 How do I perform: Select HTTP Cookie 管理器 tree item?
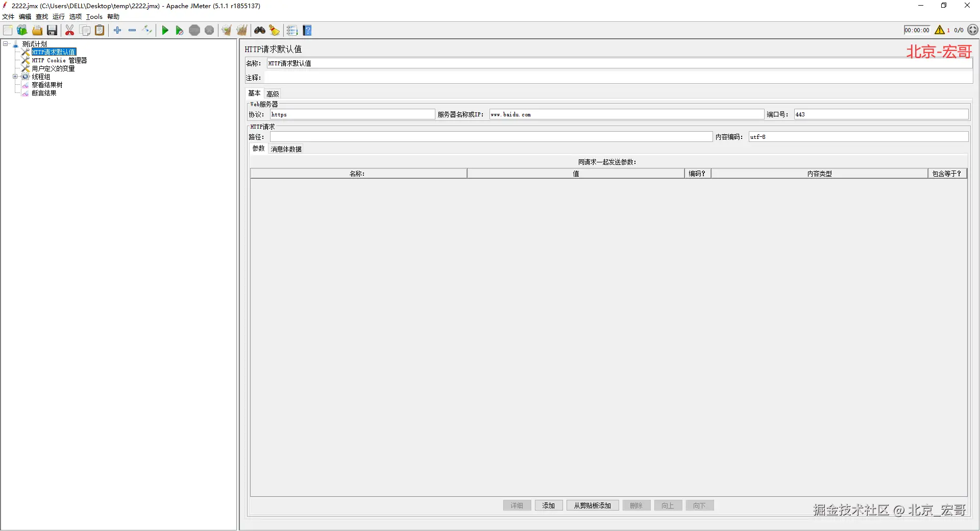pyautogui.click(x=59, y=60)
